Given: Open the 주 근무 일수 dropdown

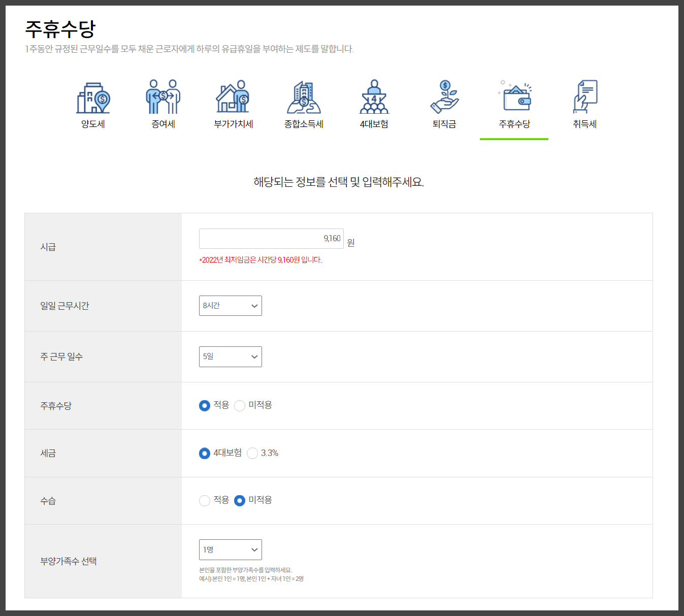Looking at the screenshot, I should [x=230, y=356].
